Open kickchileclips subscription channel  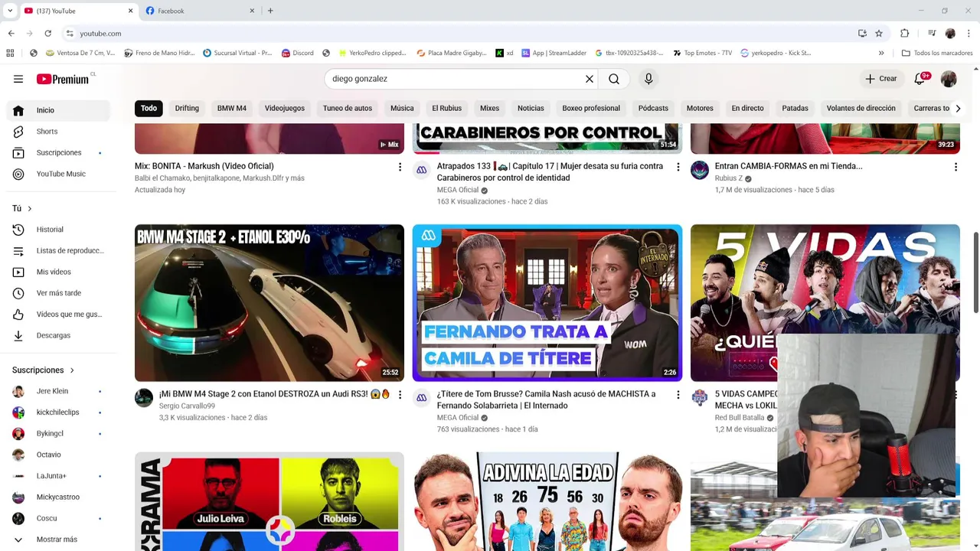point(58,412)
